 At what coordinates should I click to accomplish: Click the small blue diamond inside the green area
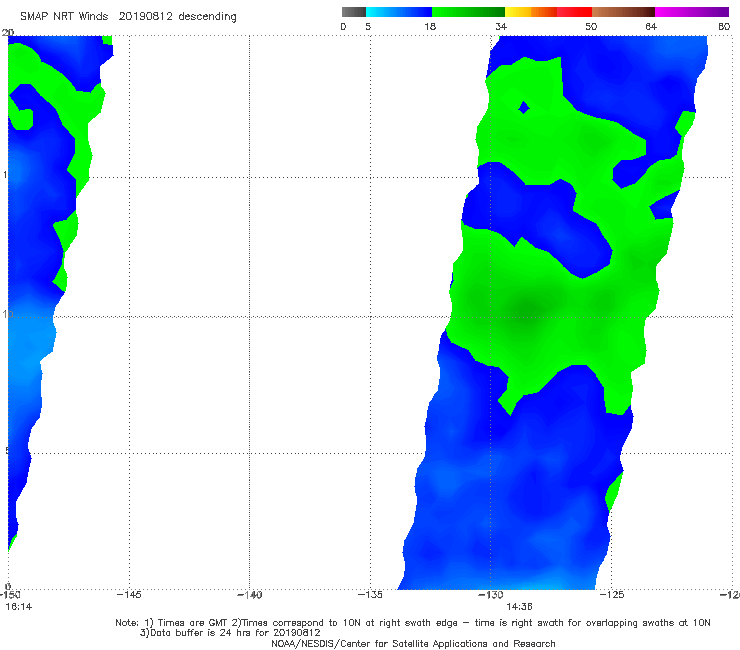pos(523,108)
